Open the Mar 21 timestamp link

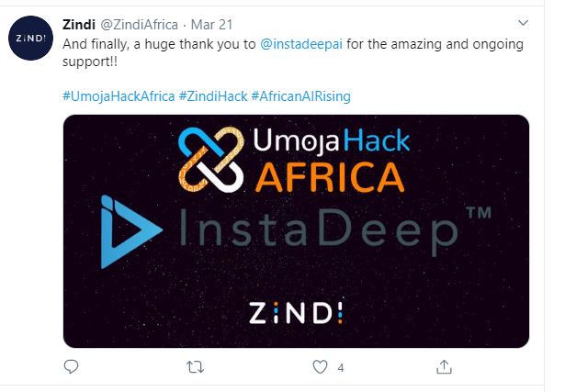point(211,25)
